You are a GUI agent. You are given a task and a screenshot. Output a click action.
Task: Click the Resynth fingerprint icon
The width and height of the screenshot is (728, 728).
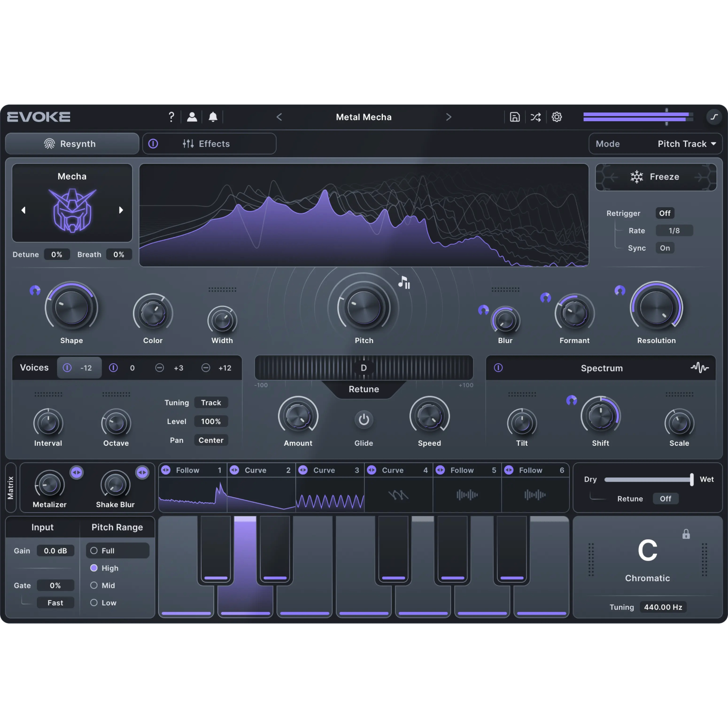pos(49,144)
